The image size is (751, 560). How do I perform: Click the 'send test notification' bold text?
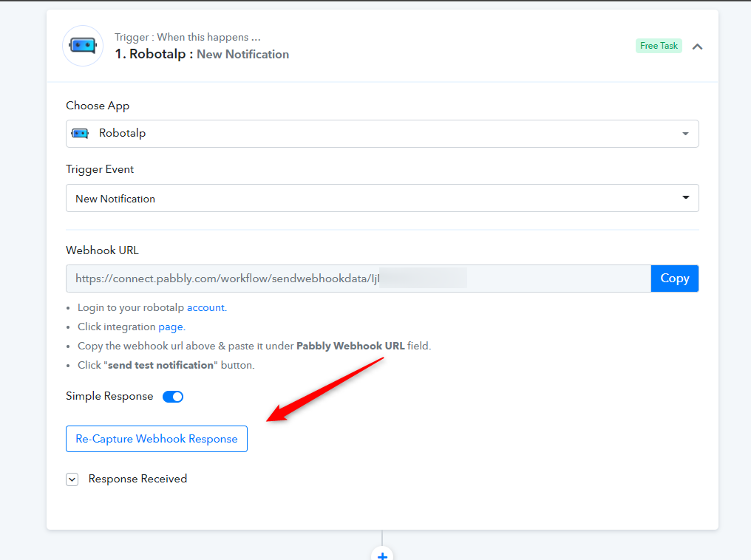coord(160,365)
